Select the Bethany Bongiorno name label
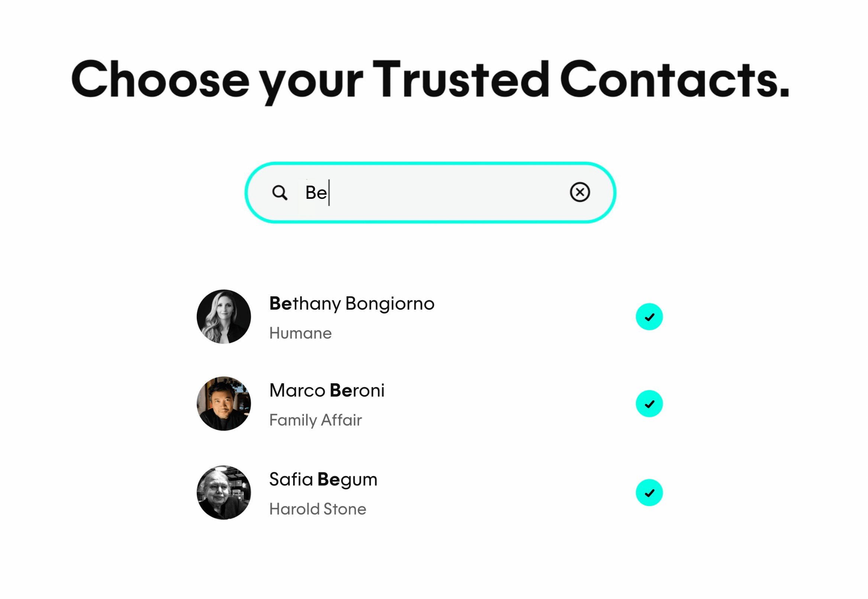 pos(351,304)
